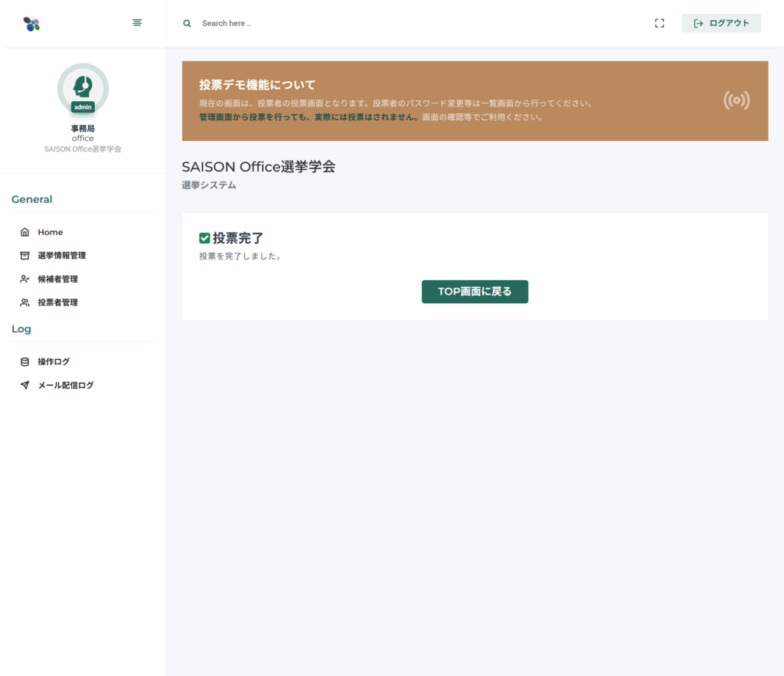Viewport: 784px width, 676px height.
Task: Click the 選挙システム subtitle text
Action: pos(209,185)
